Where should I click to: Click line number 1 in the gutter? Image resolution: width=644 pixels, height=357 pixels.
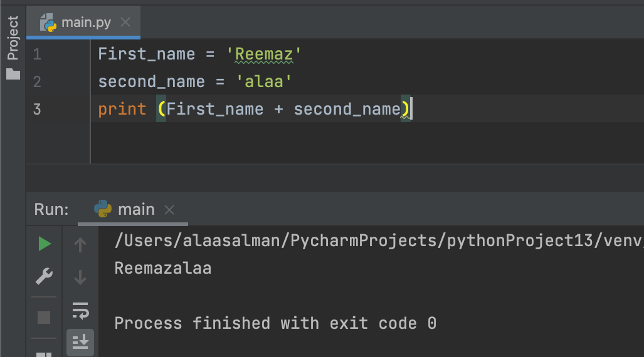(x=37, y=54)
